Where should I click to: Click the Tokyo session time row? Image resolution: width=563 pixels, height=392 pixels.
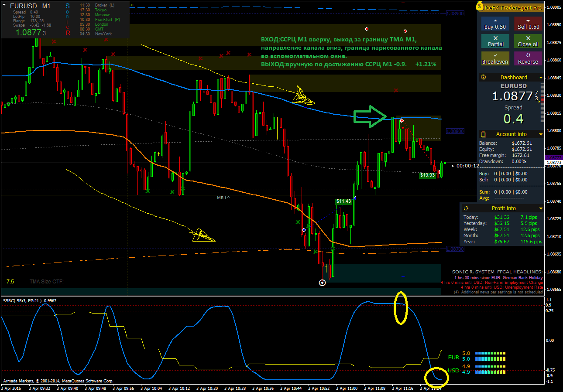pyautogui.click(x=94, y=10)
